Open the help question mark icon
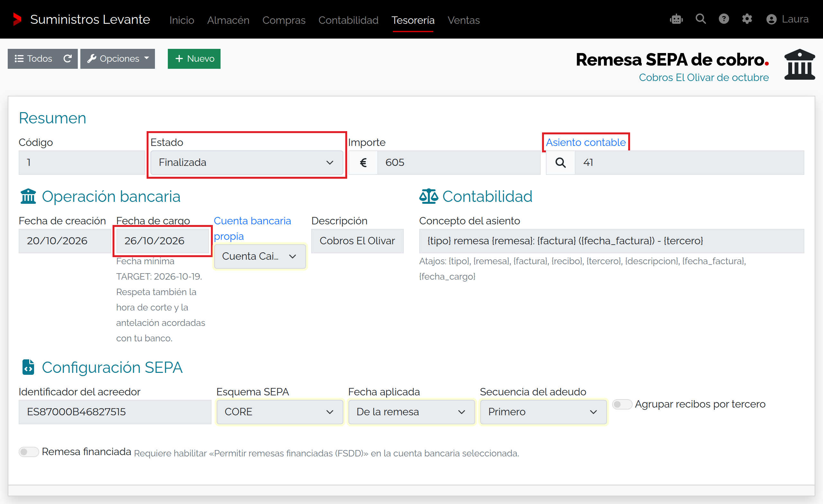This screenshot has height=504, width=823. pyautogui.click(x=724, y=19)
